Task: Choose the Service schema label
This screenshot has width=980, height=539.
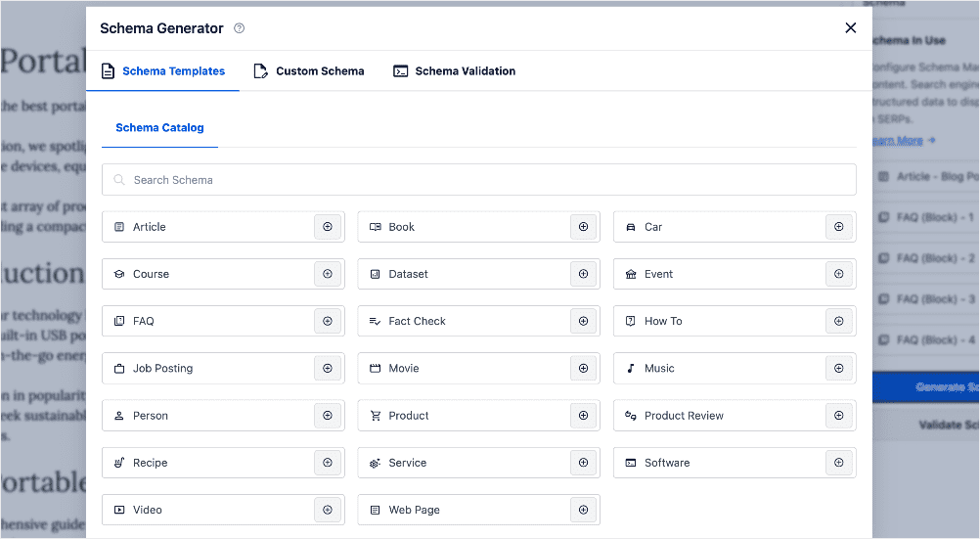Action: tap(408, 463)
